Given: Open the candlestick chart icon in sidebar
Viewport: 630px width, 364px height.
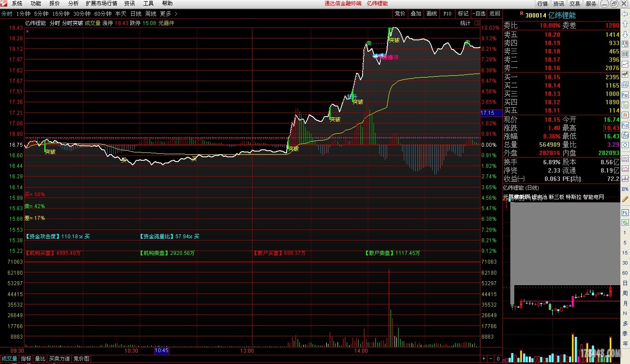Looking at the screenshot, I should (625, 74).
